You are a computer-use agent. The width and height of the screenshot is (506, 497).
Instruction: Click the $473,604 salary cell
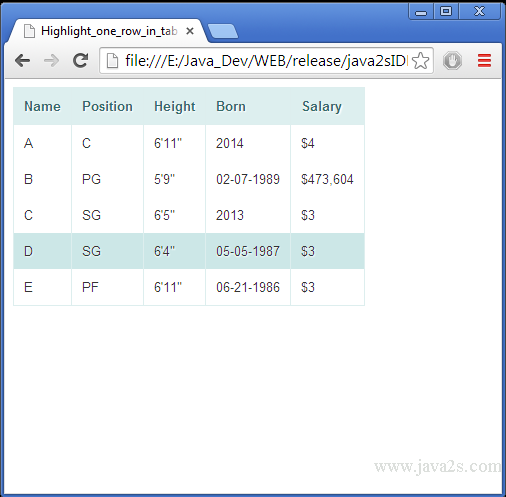327,179
